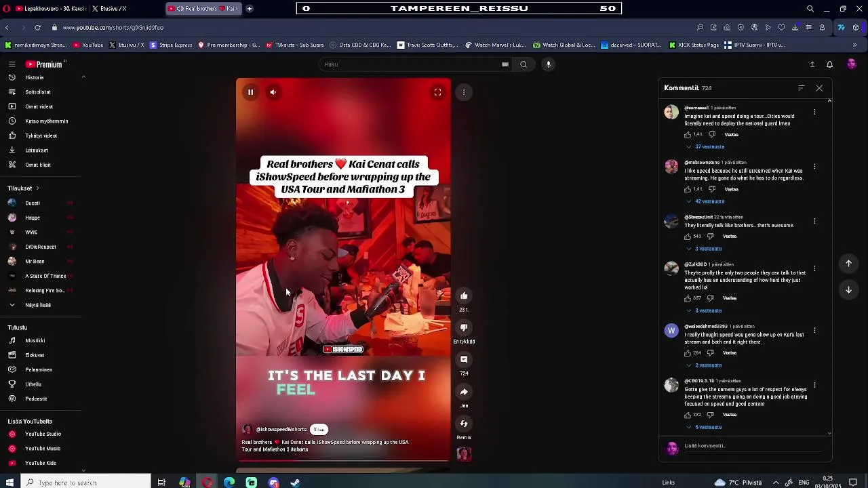Dislike the 'They literally talk like brothers' comment

click(x=710, y=237)
